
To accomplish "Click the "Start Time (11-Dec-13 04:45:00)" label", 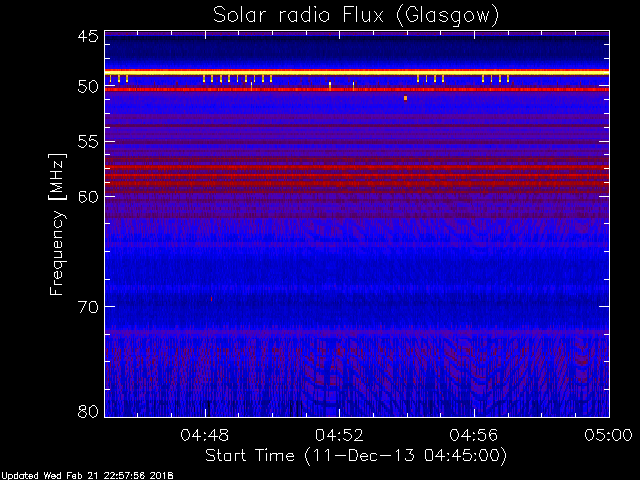I will (x=356, y=455).
